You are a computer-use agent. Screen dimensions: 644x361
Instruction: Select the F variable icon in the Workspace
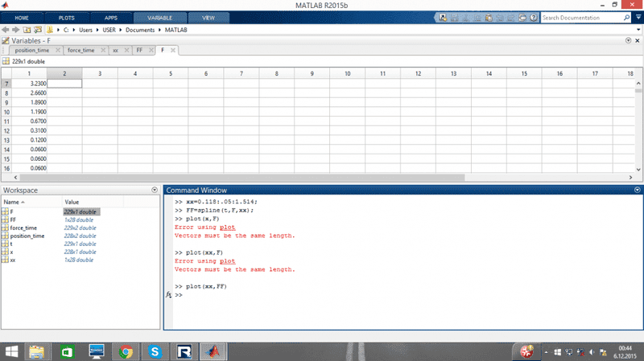click(x=5, y=211)
